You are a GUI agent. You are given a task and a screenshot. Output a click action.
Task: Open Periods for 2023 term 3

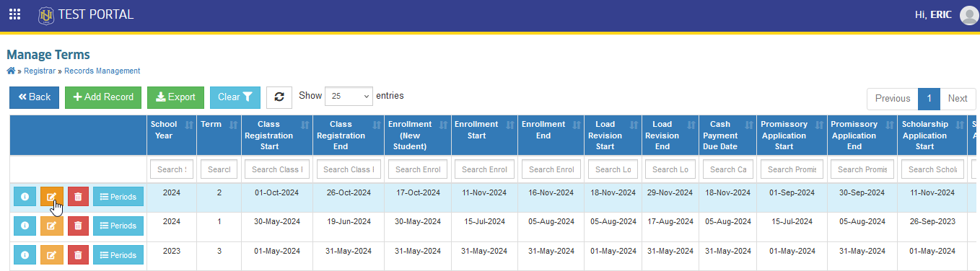click(x=118, y=254)
